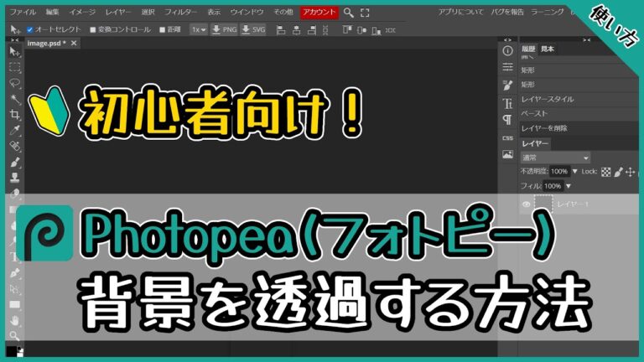
Task: Open the アプリについて link
Action: coord(460,13)
